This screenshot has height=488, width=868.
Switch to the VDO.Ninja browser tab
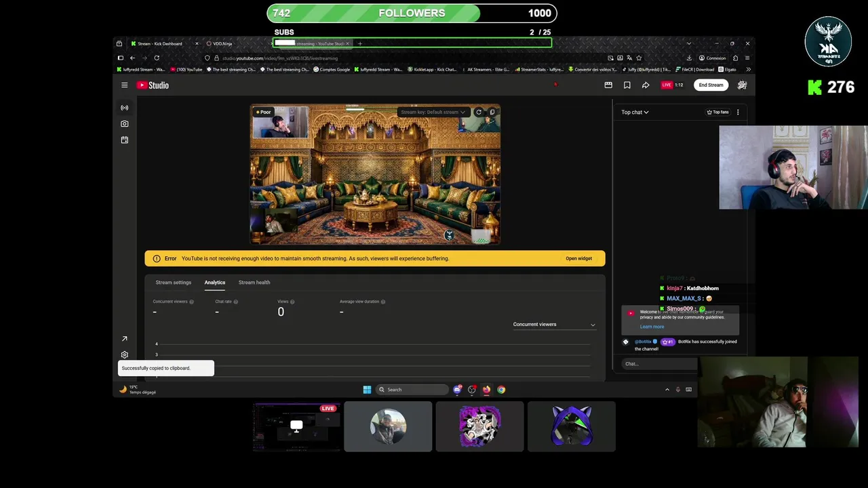237,43
